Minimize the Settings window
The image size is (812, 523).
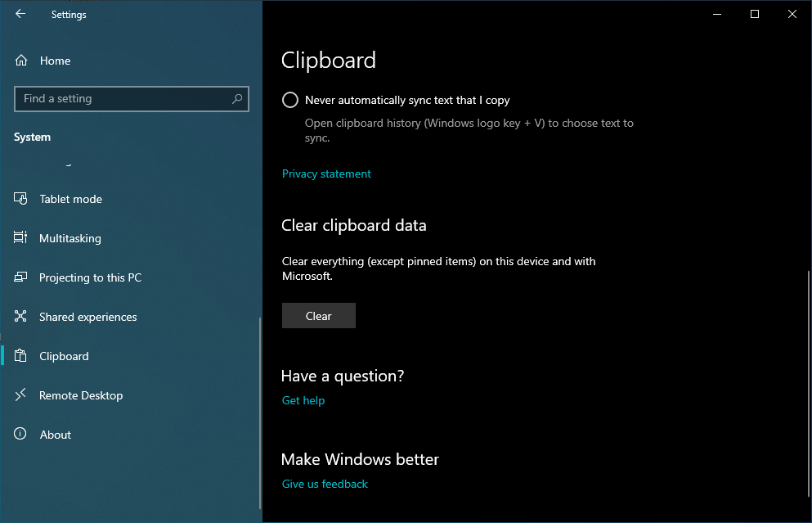tap(717, 14)
